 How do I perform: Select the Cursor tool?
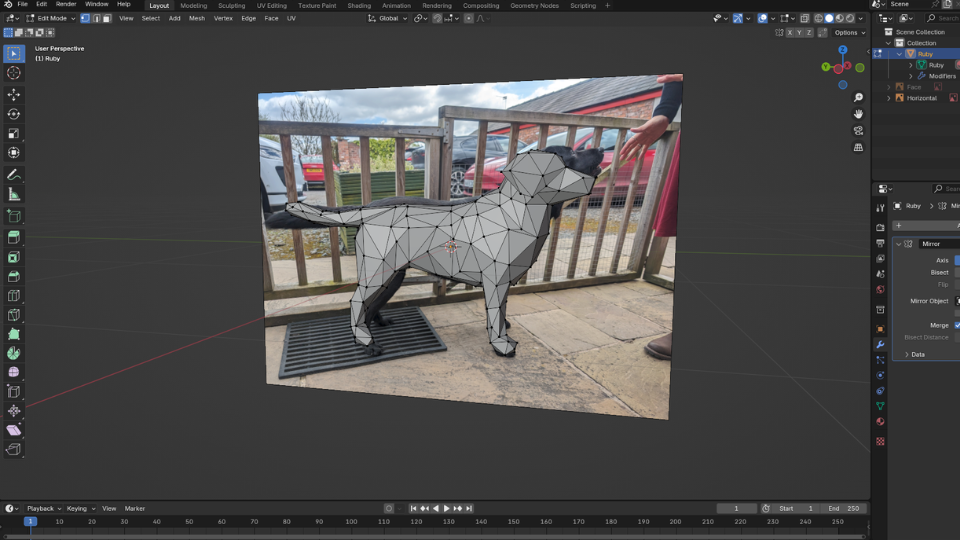pos(14,73)
